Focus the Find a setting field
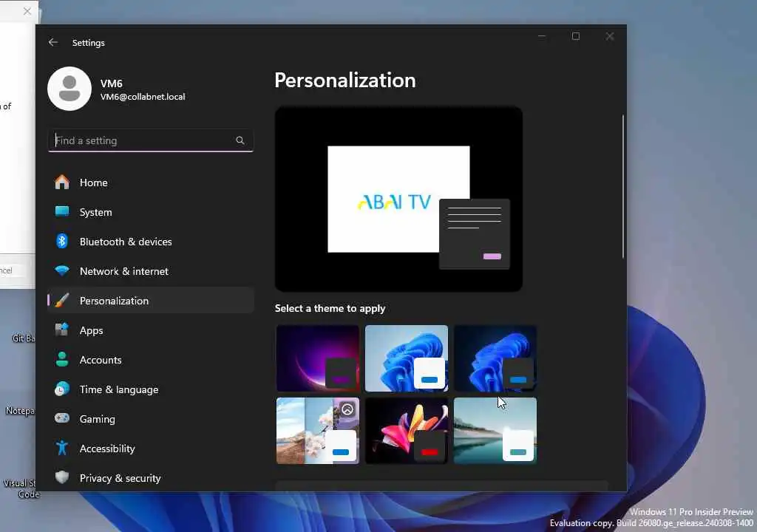The width and height of the screenshot is (757, 532). coord(151,140)
